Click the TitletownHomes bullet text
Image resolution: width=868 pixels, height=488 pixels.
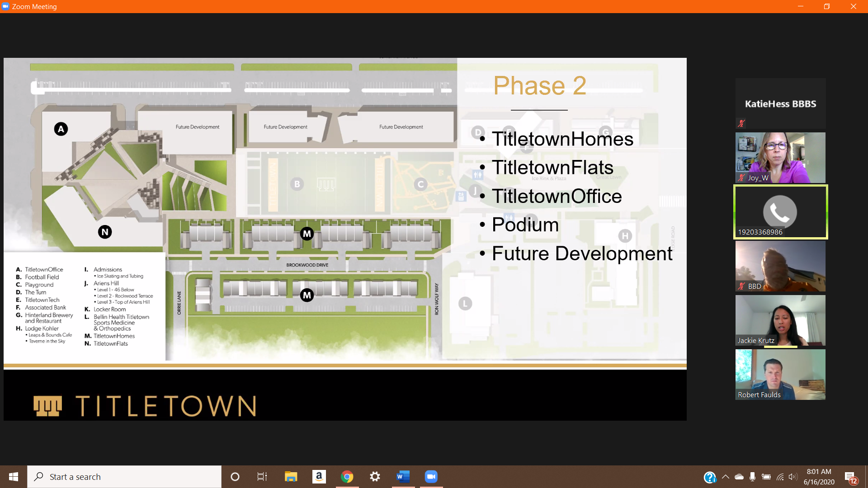coord(562,139)
